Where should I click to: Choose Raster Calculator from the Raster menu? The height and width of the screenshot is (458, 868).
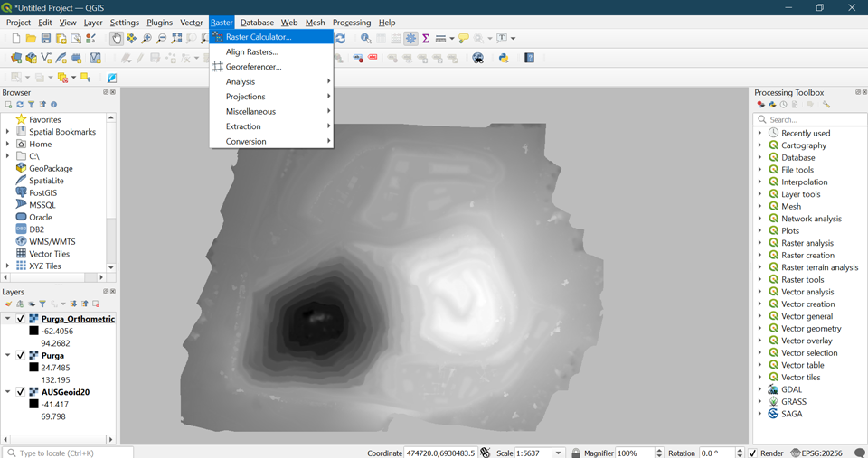259,37
